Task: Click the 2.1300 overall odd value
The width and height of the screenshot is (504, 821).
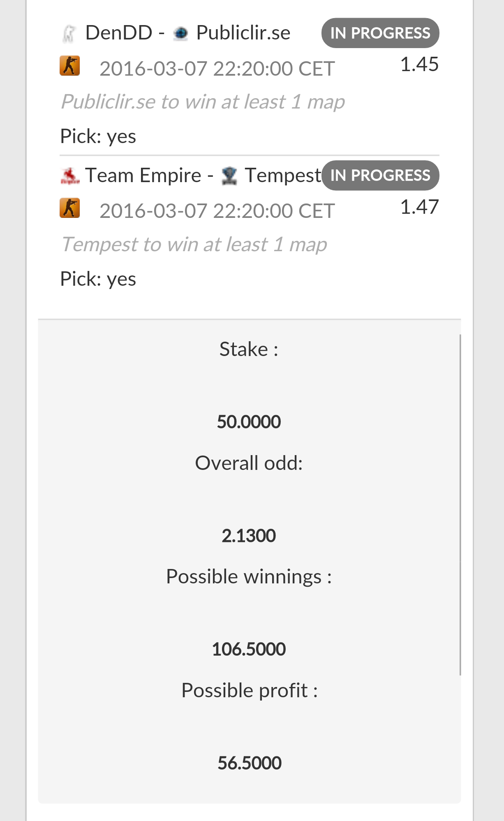Action: [x=249, y=536]
